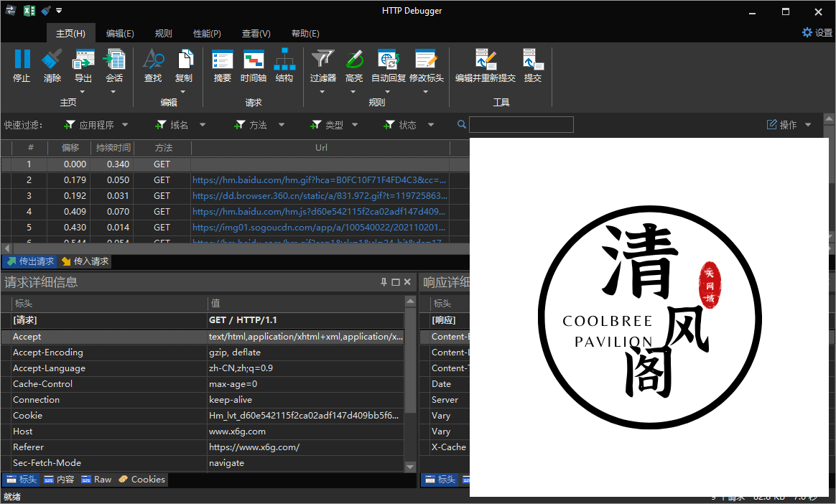The image size is (836, 504).
Task: Open the Structure (结构) view icon
Action: coord(284,60)
